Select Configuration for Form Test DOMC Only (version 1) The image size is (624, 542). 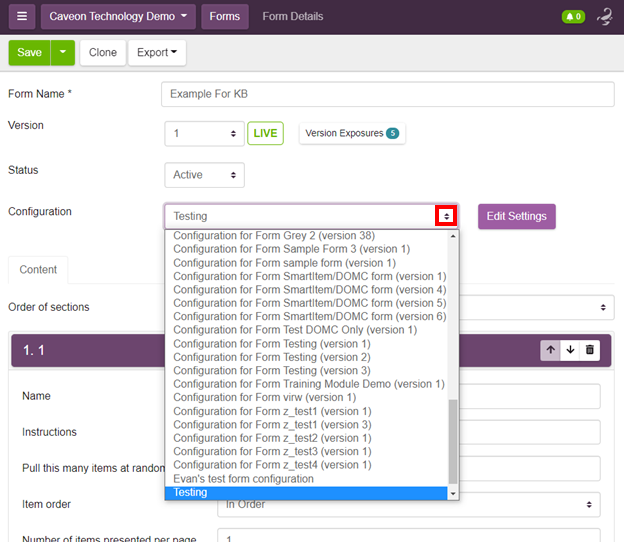point(306,330)
